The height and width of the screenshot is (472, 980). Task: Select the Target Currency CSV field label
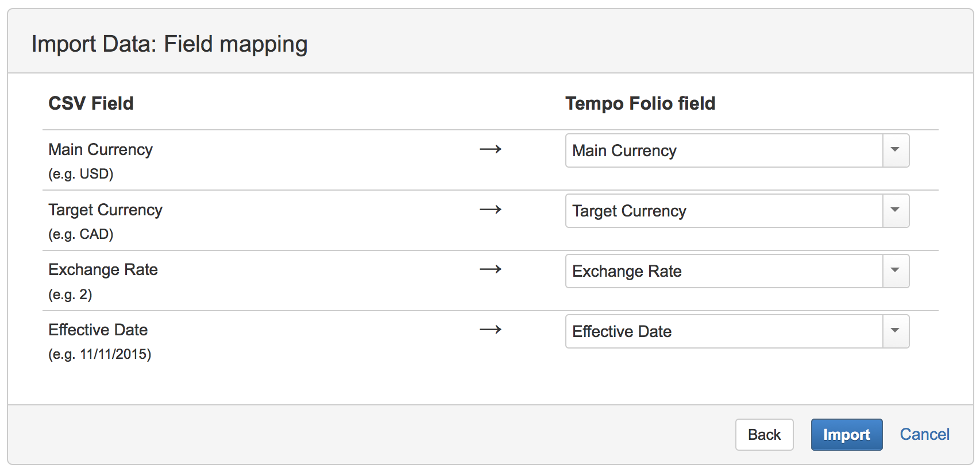(105, 210)
